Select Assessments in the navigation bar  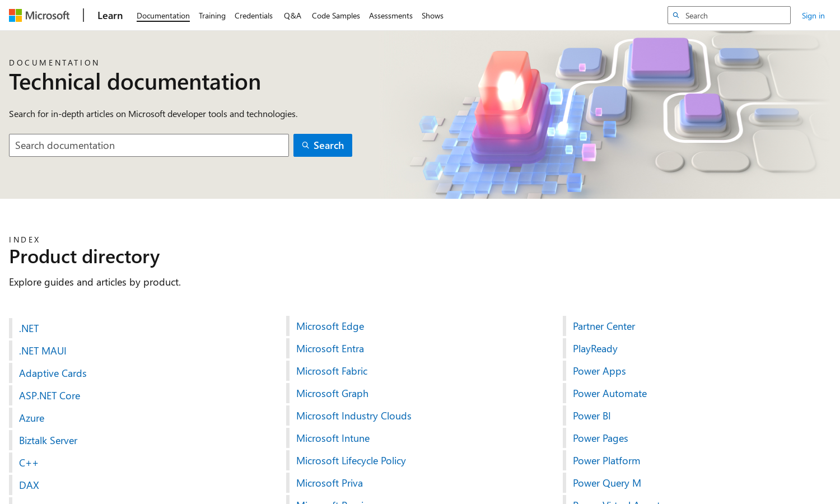[x=390, y=16]
